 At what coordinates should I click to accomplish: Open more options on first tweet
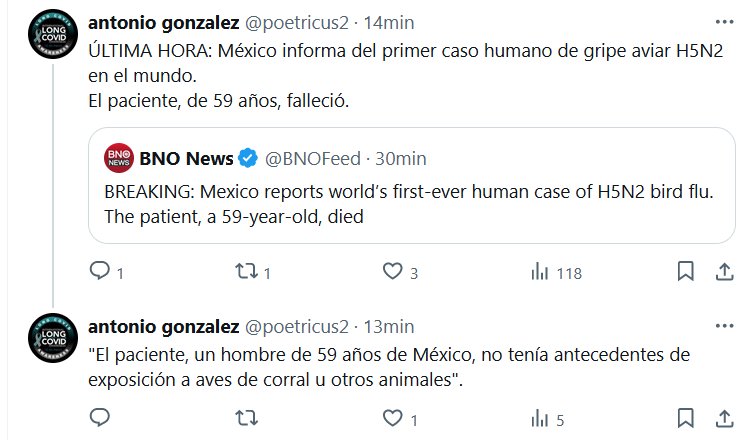724,21
